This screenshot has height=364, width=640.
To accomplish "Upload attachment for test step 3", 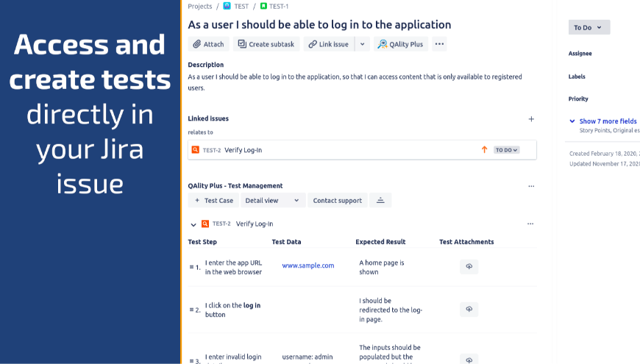I will [x=469, y=360].
